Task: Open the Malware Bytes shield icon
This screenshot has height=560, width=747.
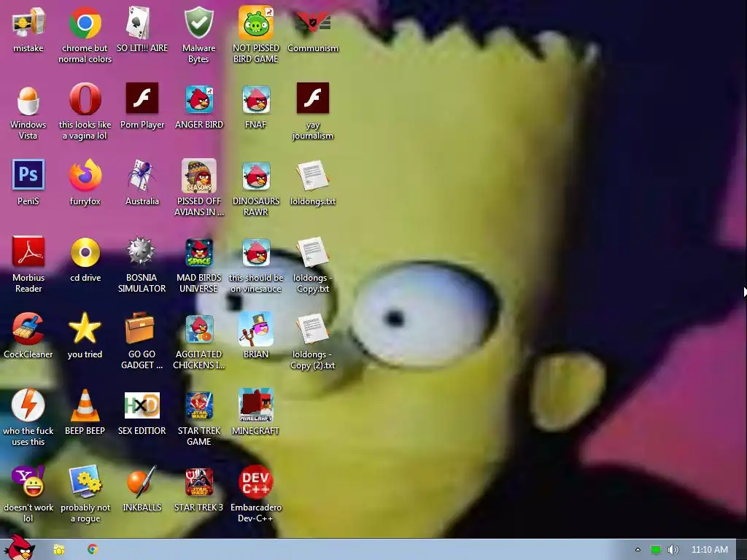Action: [198, 23]
